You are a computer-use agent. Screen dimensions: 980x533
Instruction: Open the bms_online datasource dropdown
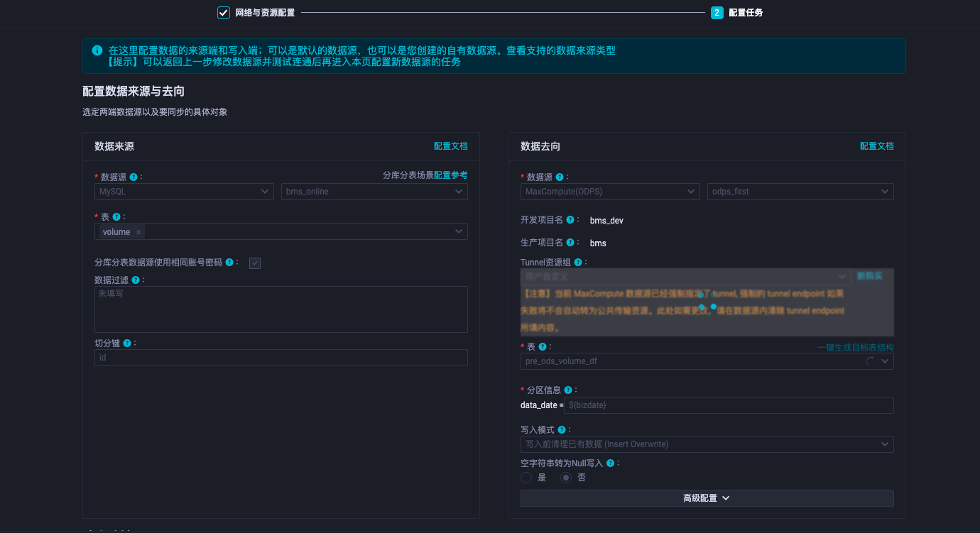tap(374, 192)
